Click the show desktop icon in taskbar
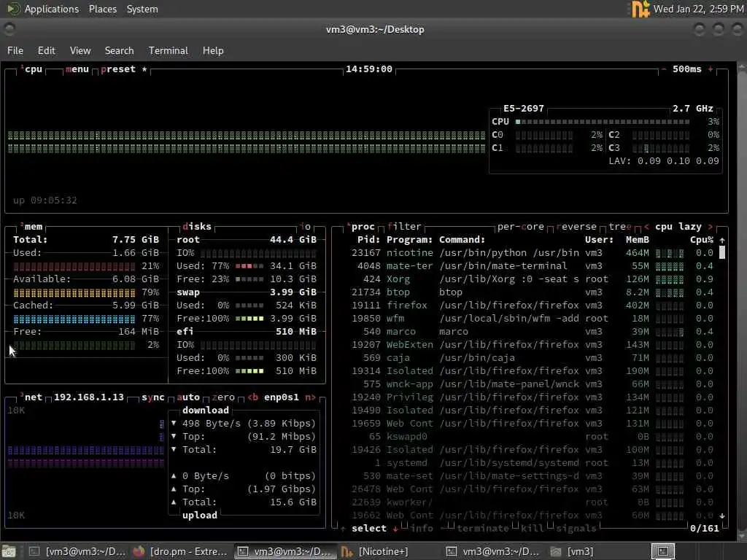Image resolution: width=747 pixels, height=560 pixels. [9, 551]
